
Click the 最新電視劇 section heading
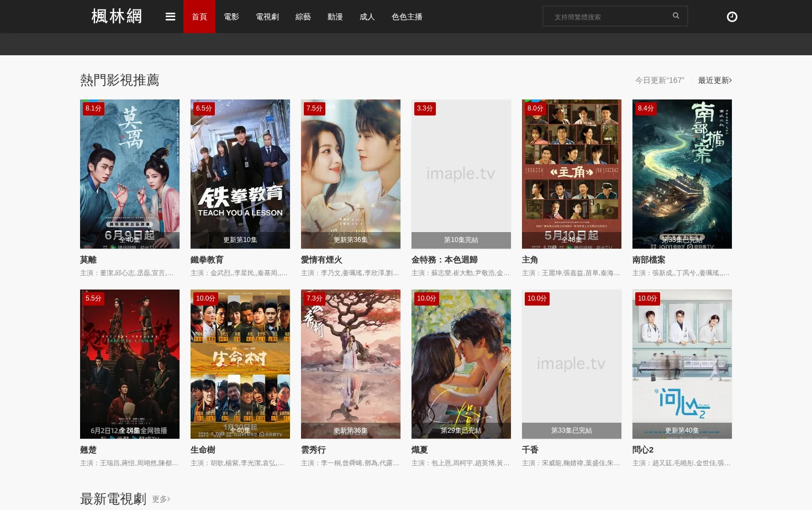tap(113, 499)
